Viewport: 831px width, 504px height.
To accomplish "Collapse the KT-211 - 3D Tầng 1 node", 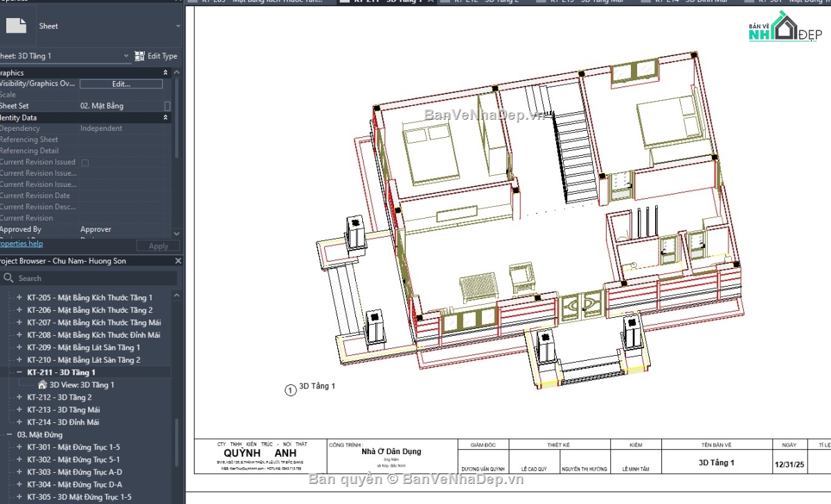I will 19,372.
